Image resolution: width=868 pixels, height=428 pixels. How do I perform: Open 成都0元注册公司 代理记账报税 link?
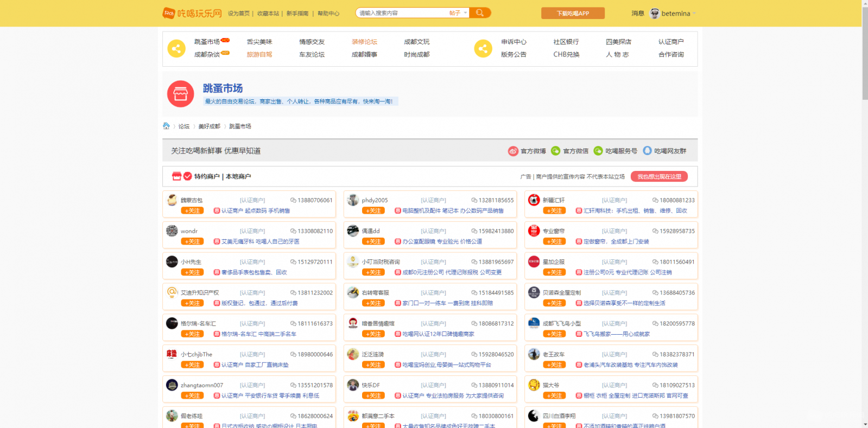click(452, 272)
